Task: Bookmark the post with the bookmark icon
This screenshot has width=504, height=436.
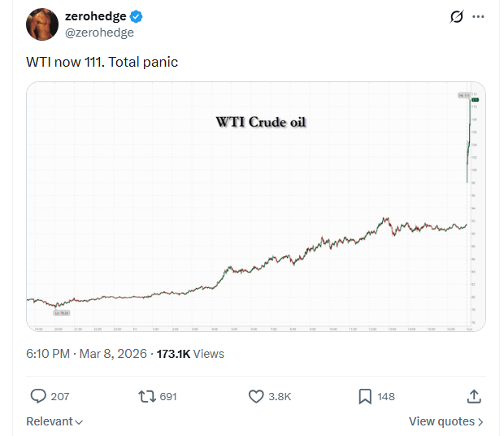Action: 365,396
